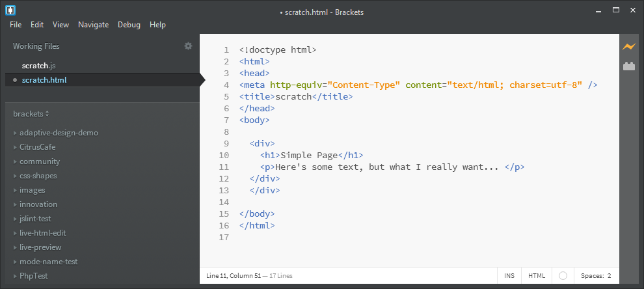Open the HTML language mode dropdown

point(537,276)
